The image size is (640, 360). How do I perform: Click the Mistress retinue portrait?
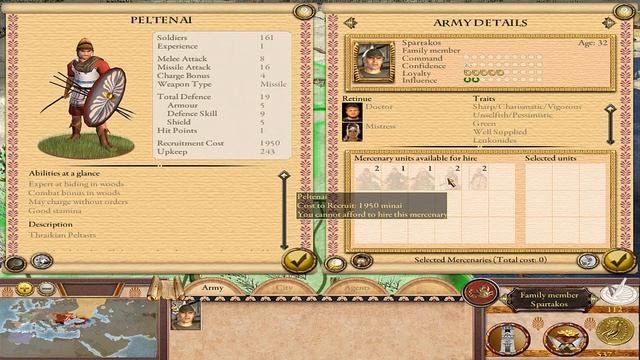coord(352,132)
